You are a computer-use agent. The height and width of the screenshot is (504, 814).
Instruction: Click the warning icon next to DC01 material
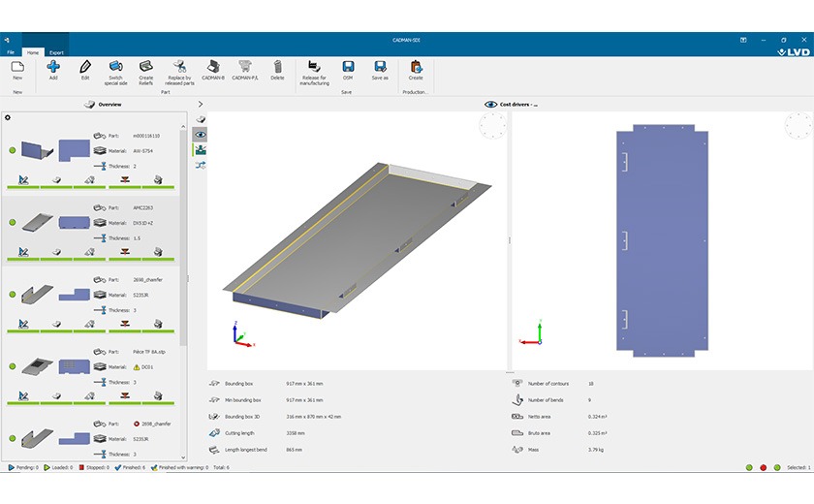(137, 367)
